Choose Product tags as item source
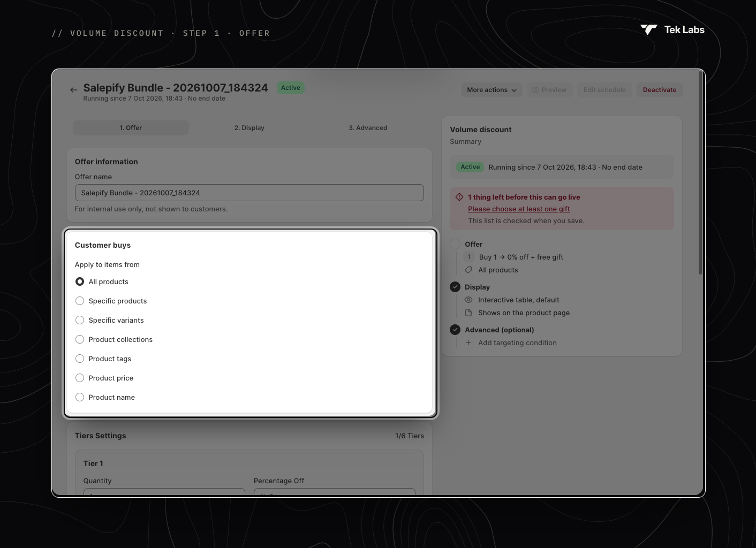This screenshot has width=756, height=548. click(80, 359)
